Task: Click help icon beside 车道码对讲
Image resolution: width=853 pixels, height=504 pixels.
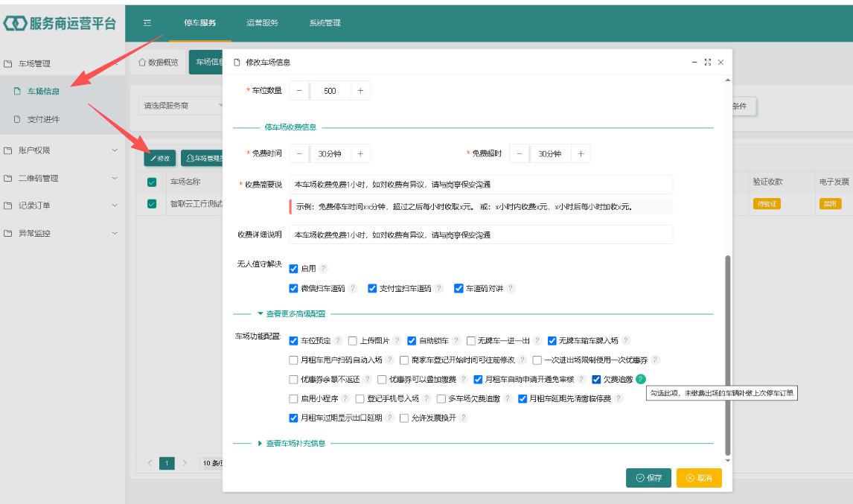Action: (x=511, y=288)
